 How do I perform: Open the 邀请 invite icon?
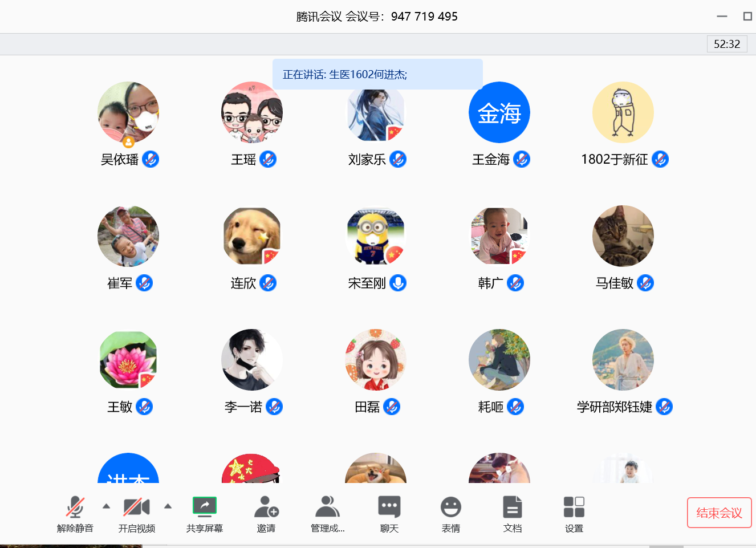tap(266, 513)
